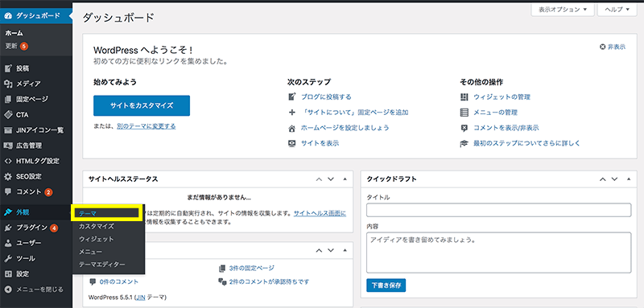Collapse the 概要 panel using its triangle toggle
The image size is (644, 308).
345,251
